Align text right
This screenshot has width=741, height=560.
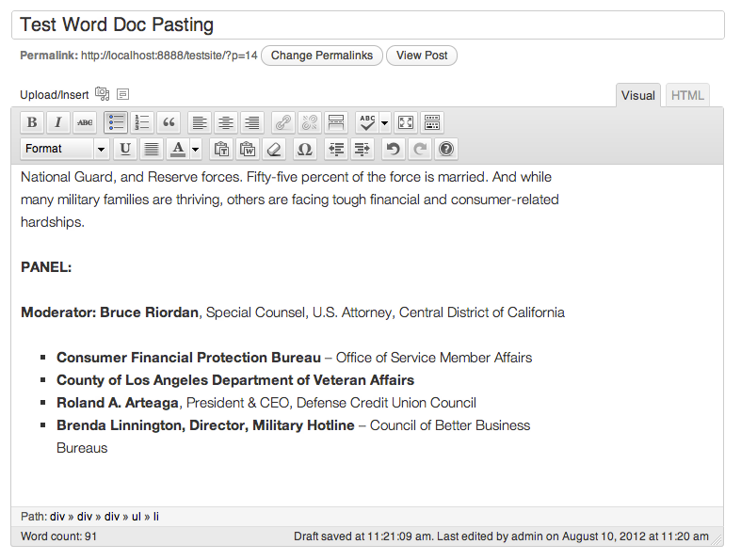[x=252, y=122]
